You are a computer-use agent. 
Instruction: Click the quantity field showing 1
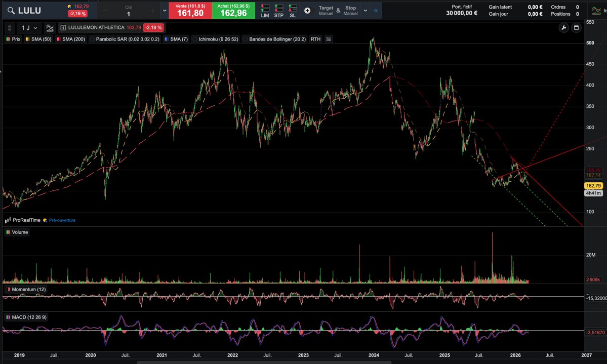pyautogui.click(x=129, y=14)
